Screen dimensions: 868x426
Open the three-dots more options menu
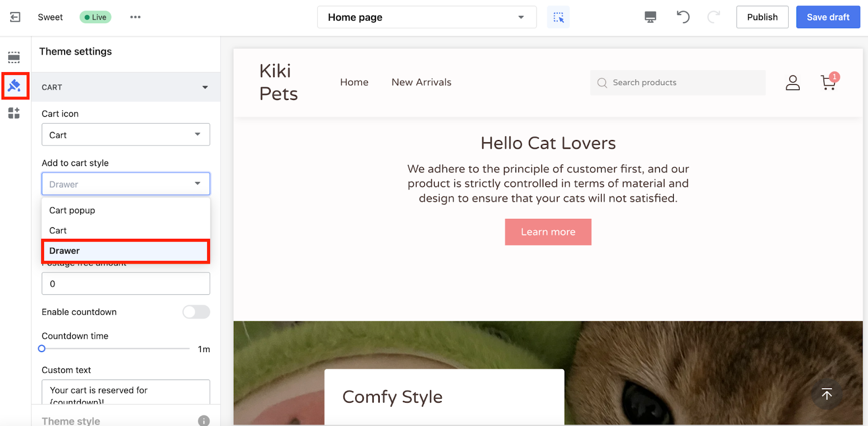(x=135, y=17)
